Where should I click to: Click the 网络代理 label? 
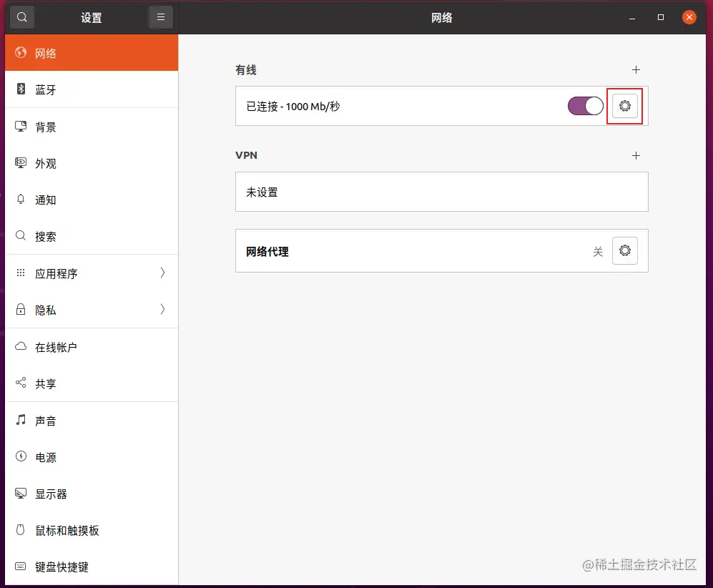click(x=267, y=252)
